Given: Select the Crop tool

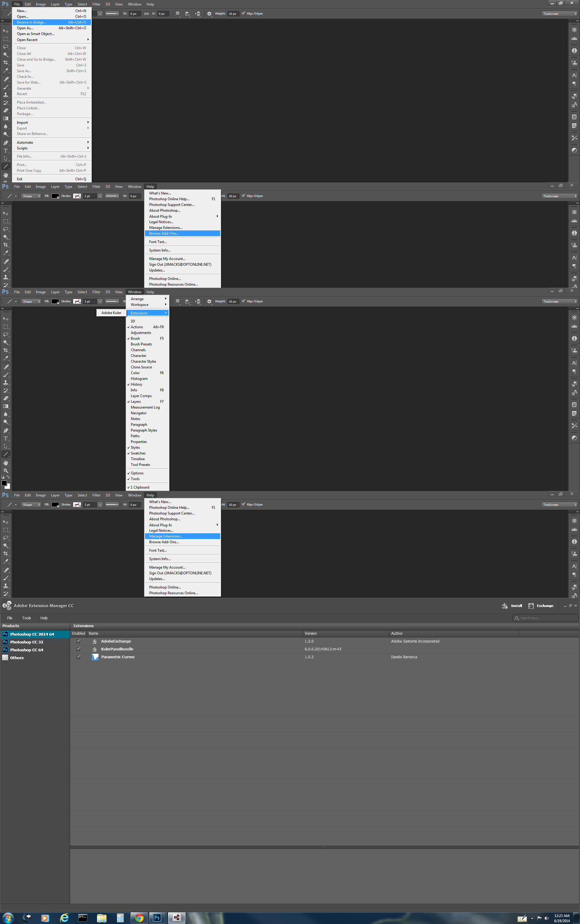Looking at the screenshot, I should 6,63.
